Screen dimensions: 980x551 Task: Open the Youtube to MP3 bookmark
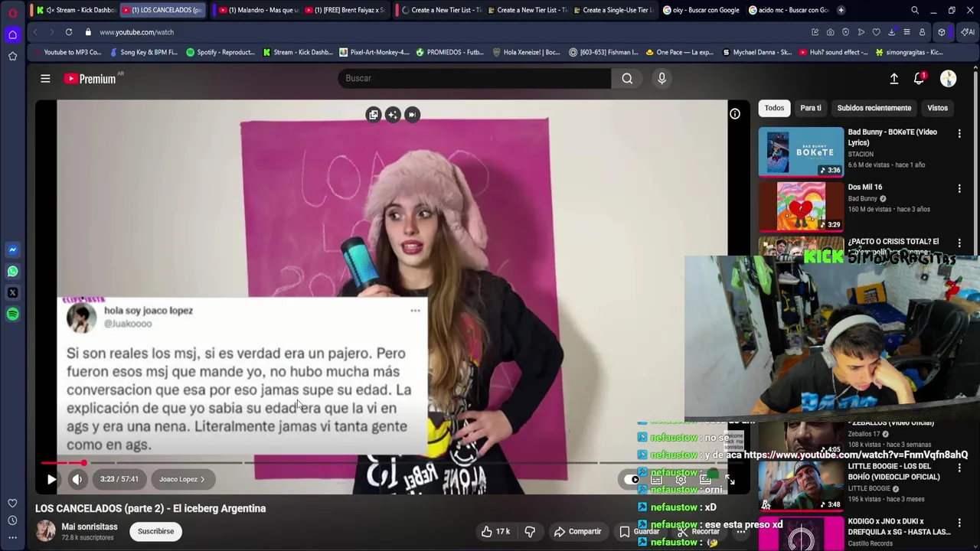(x=67, y=52)
